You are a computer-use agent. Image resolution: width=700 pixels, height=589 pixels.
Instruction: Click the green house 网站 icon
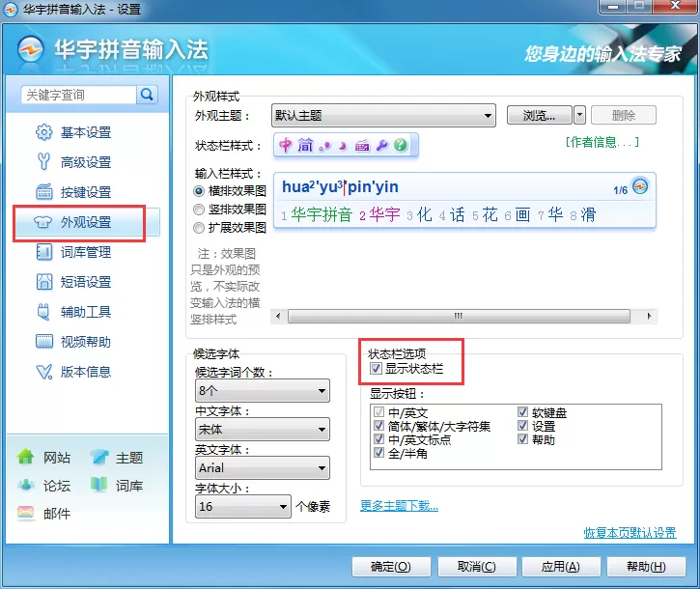tap(26, 457)
